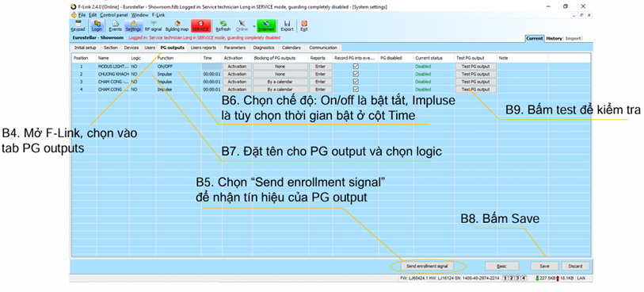Switch to the Users reports tab

(x=204, y=48)
